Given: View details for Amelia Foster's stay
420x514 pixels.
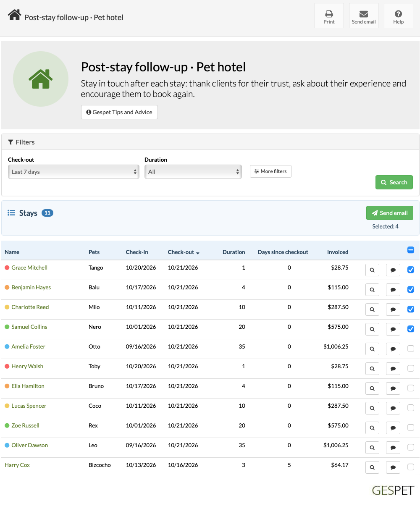Looking at the screenshot, I should (372, 349).
